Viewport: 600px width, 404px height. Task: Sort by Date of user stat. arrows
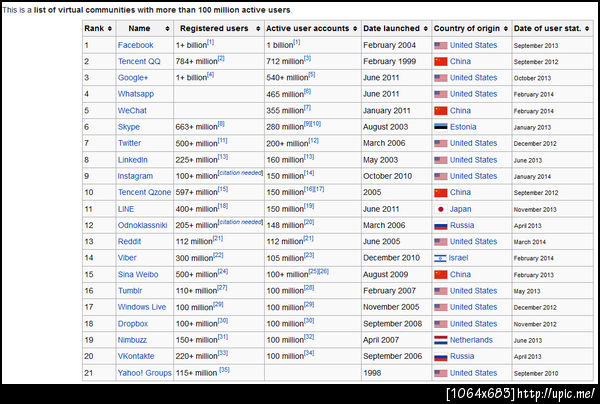point(587,29)
